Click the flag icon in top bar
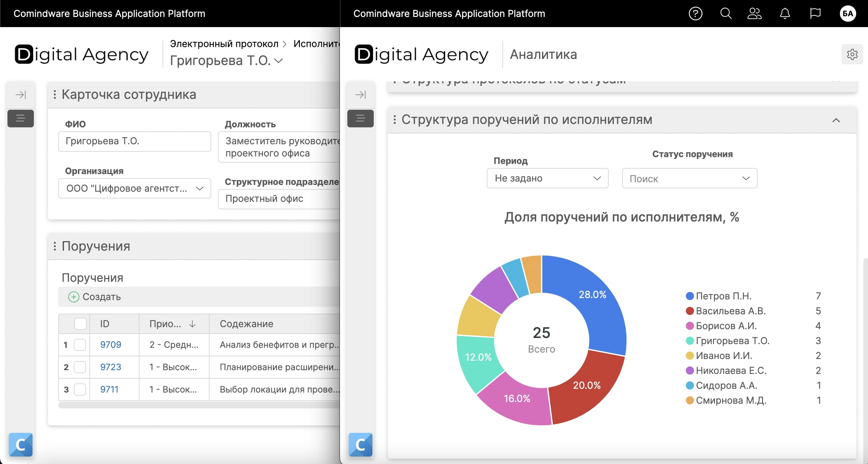The height and width of the screenshot is (464, 868). (x=815, y=14)
